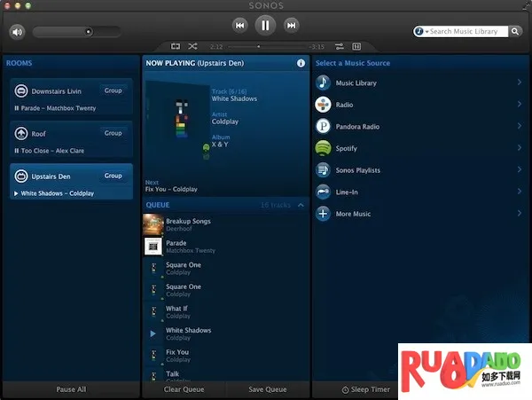Image resolution: width=532 pixels, height=400 pixels.
Task: Expand Music Library chevron arrow
Action: pos(520,82)
